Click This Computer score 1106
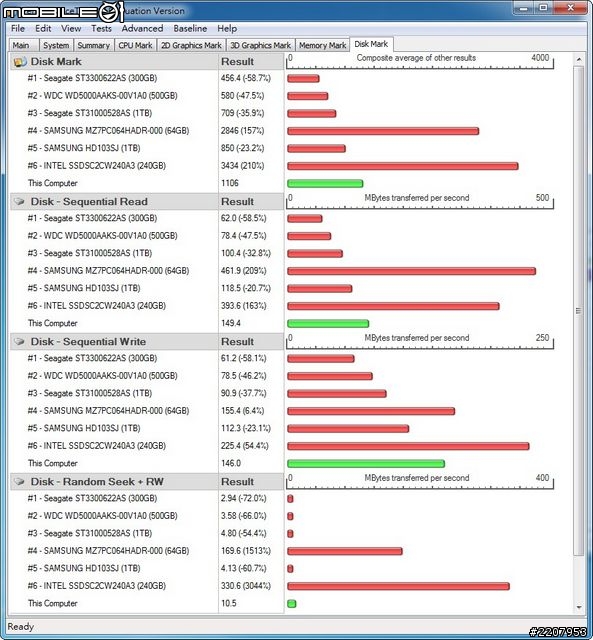Viewport: 593px width, 640px height. (x=230, y=183)
